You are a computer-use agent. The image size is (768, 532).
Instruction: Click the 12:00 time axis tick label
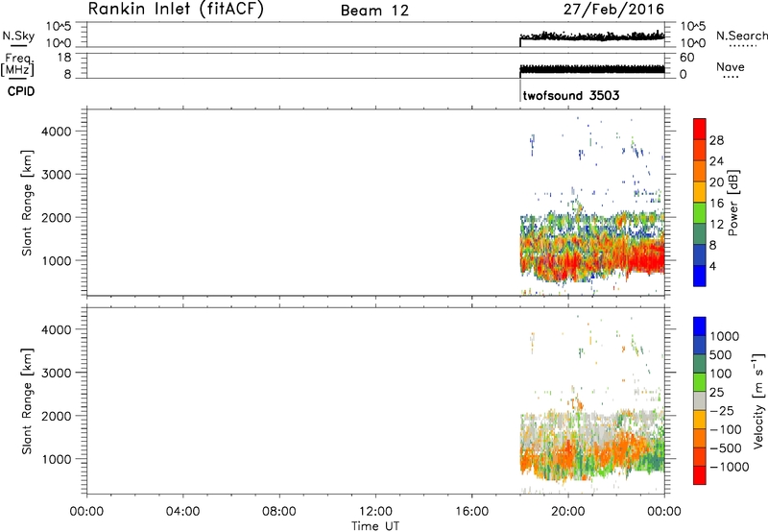click(x=375, y=512)
